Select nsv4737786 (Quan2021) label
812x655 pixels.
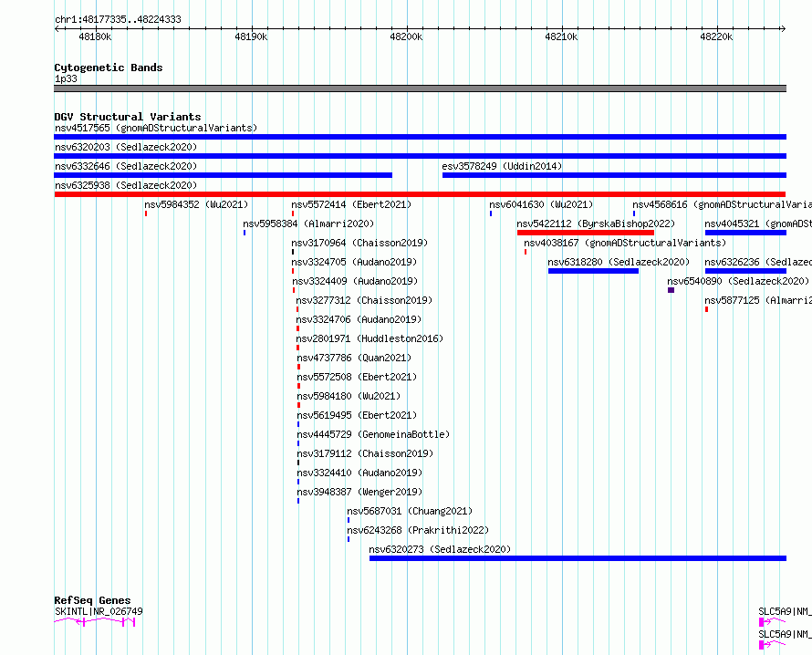tap(354, 358)
